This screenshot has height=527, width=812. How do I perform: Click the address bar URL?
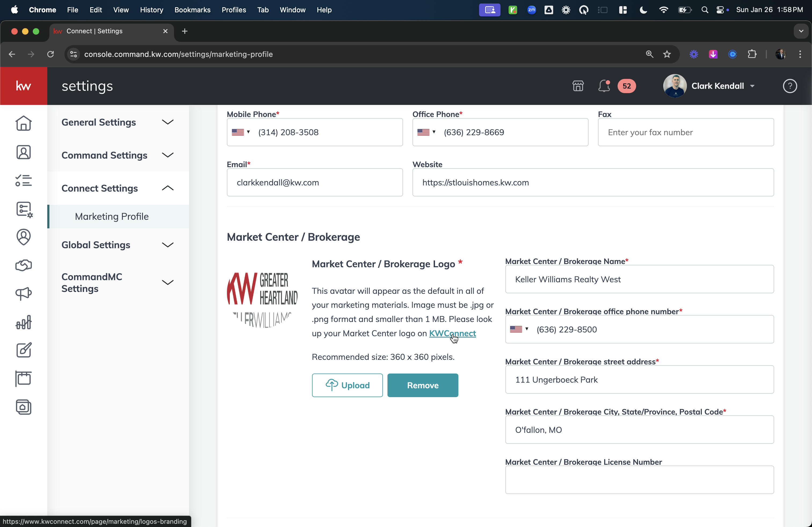coord(178,54)
